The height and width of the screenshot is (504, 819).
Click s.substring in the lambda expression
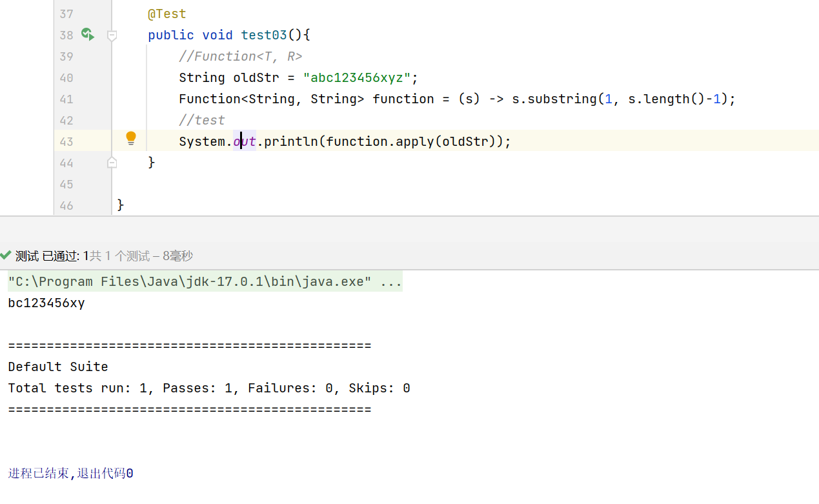554,99
